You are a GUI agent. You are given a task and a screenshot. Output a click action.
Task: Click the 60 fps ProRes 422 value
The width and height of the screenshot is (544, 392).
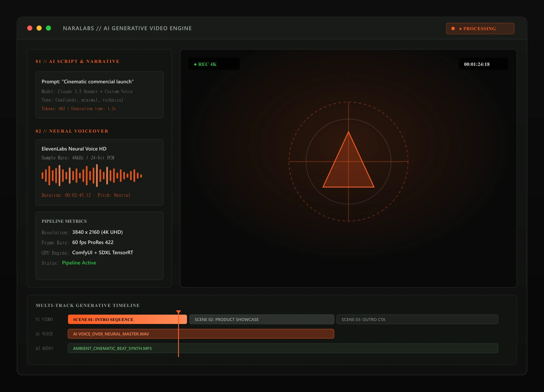(93, 242)
